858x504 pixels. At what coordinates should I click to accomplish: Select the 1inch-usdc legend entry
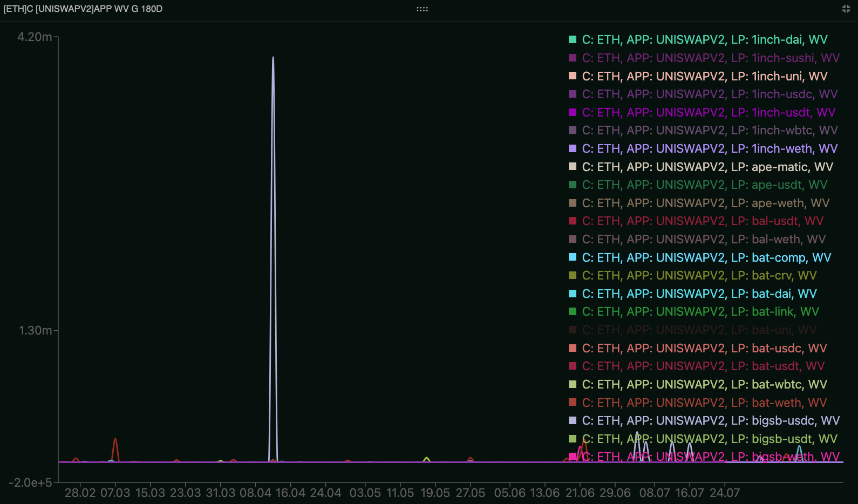(709, 94)
